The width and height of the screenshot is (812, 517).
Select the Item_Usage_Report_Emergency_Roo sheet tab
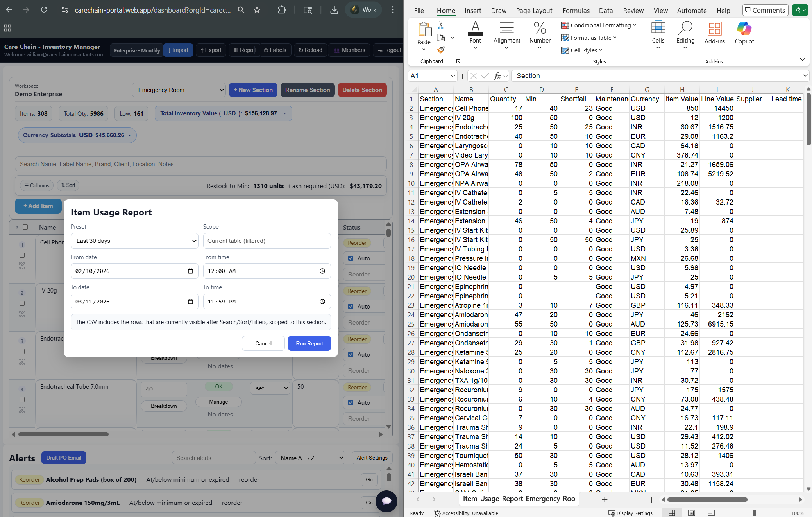click(x=519, y=499)
